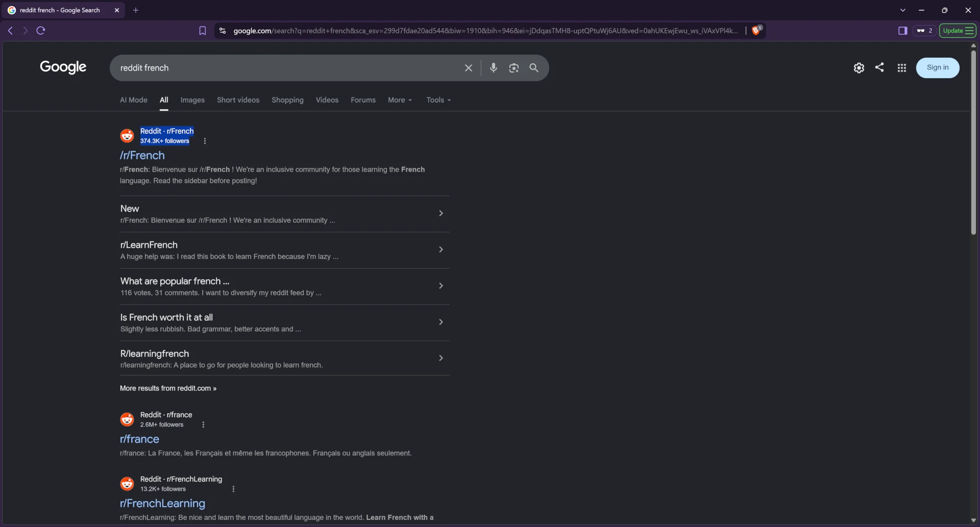Click the Reddit favicon beside r/france
The image size is (980, 527).
point(127,420)
